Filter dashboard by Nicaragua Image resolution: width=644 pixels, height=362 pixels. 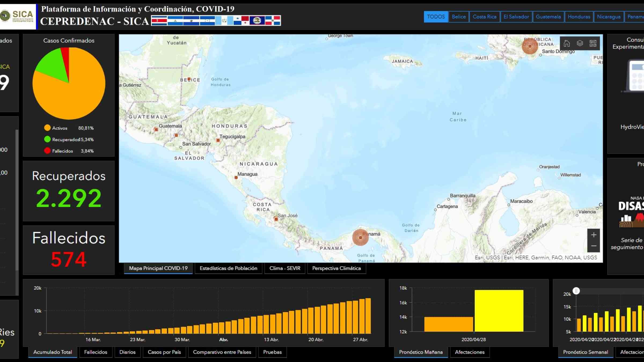[x=609, y=17]
